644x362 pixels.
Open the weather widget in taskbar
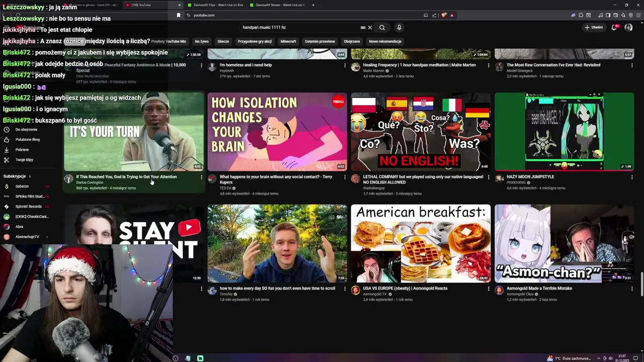click(570, 358)
